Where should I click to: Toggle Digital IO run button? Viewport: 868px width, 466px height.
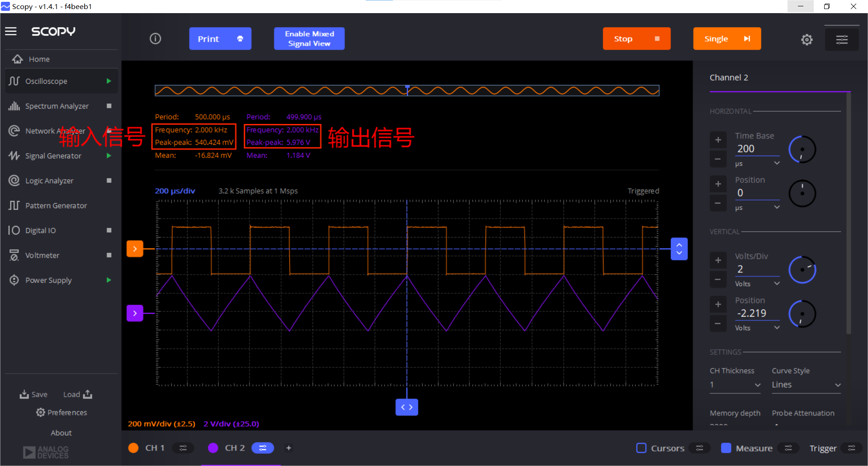tap(108, 230)
